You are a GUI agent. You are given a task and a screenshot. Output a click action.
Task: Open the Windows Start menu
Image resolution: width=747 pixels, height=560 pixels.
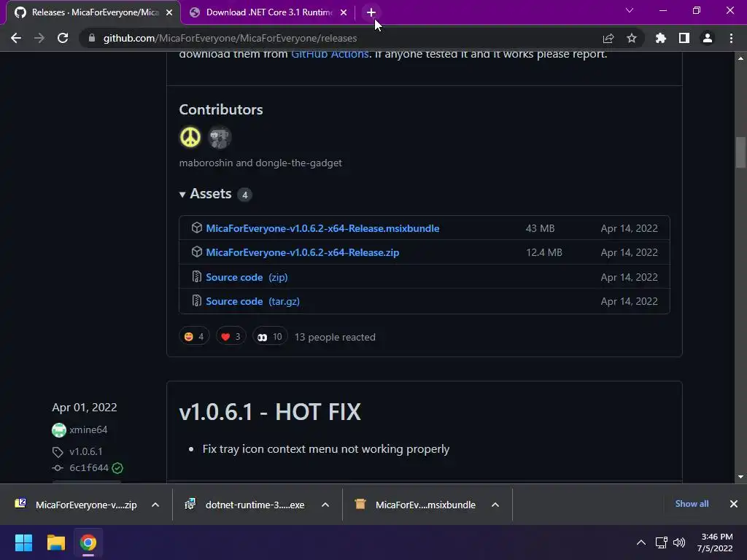[23, 542]
